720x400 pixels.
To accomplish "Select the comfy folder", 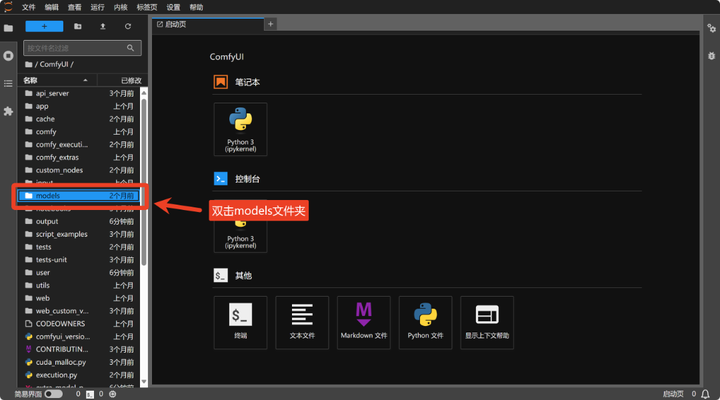I will 79,132.
